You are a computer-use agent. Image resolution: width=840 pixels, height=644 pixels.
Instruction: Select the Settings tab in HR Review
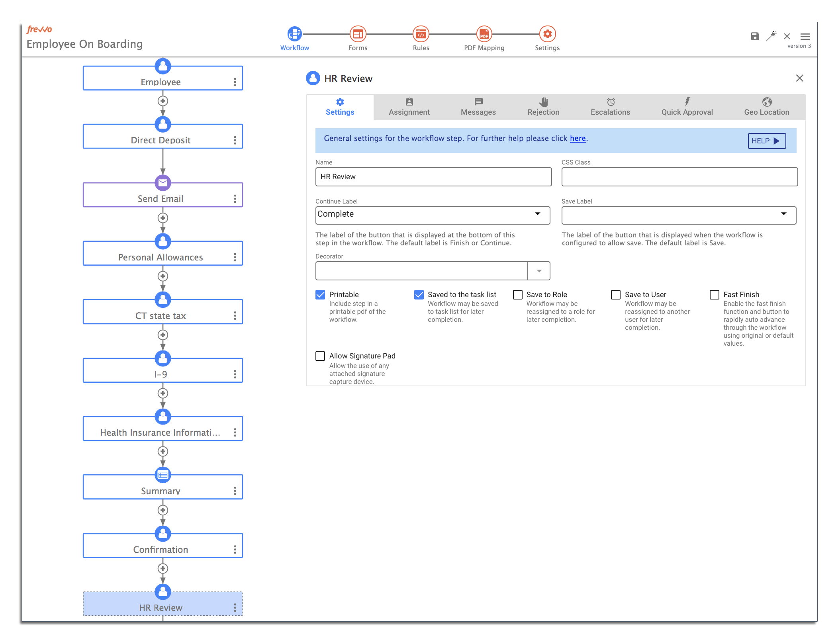[340, 107]
